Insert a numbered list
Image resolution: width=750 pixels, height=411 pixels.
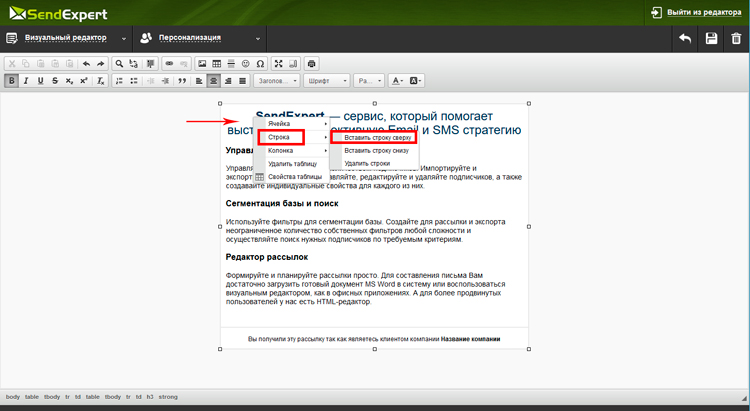point(120,81)
